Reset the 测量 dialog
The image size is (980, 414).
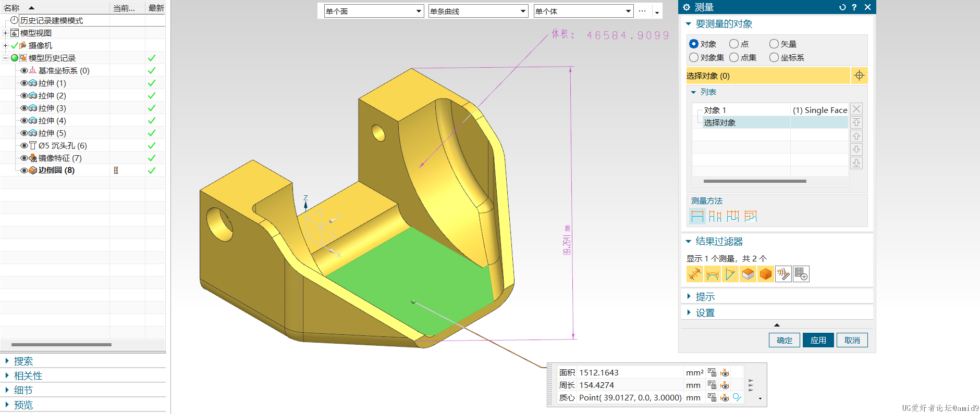(x=842, y=7)
